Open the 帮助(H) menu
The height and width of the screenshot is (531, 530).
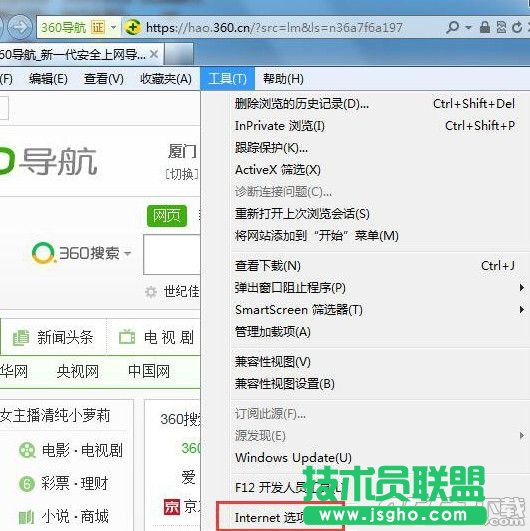[283, 79]
